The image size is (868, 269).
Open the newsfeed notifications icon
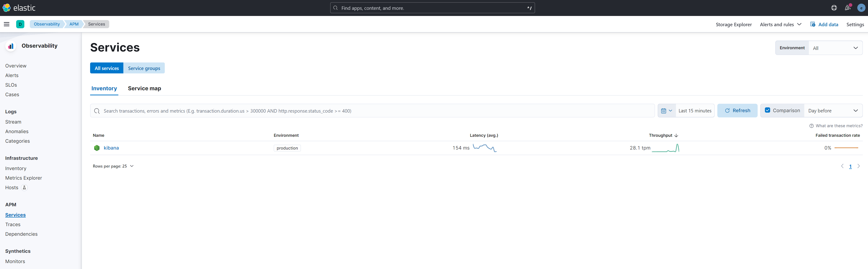click(848, 8)
